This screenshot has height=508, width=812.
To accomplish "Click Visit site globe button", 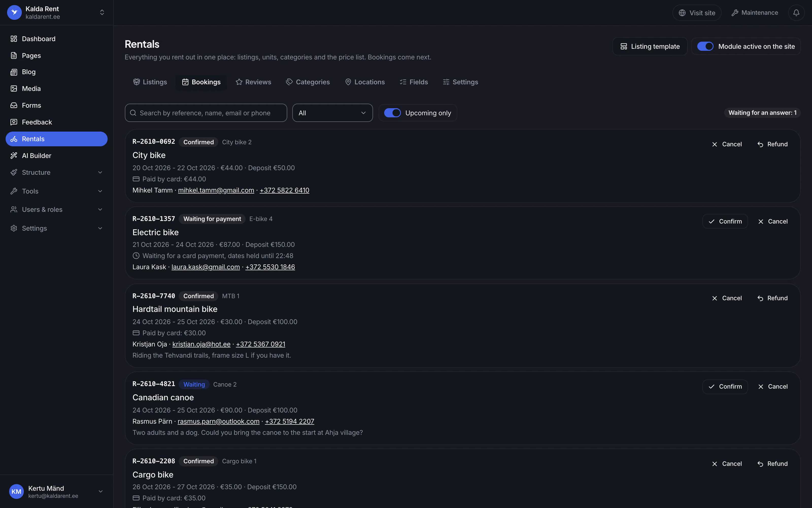I will pos(697,13).
